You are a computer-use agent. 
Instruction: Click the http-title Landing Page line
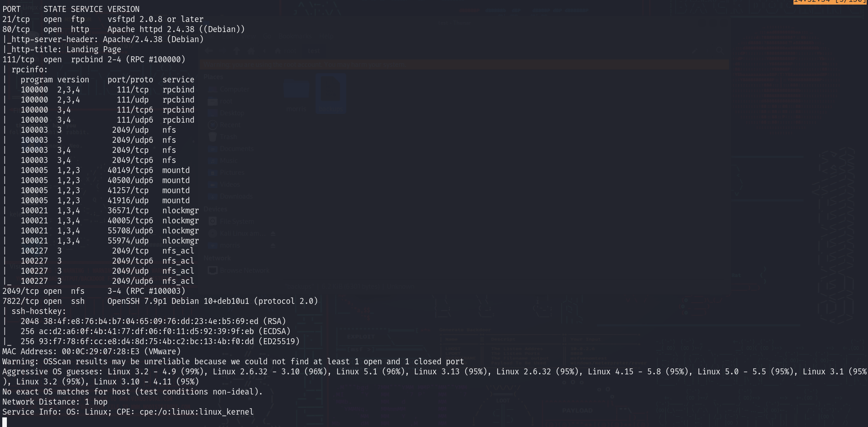pyautogui.click(x=62, y=49)
